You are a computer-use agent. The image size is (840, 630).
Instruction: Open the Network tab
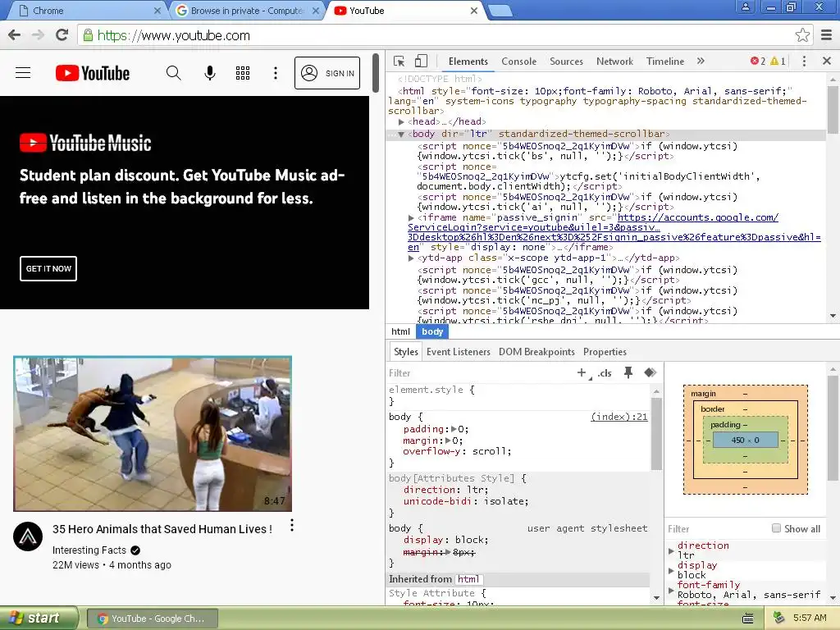point(614,61)
